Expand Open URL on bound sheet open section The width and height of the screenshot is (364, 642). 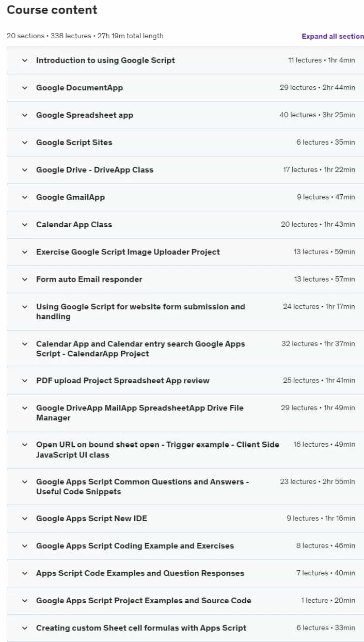click(x=185, y=450)
